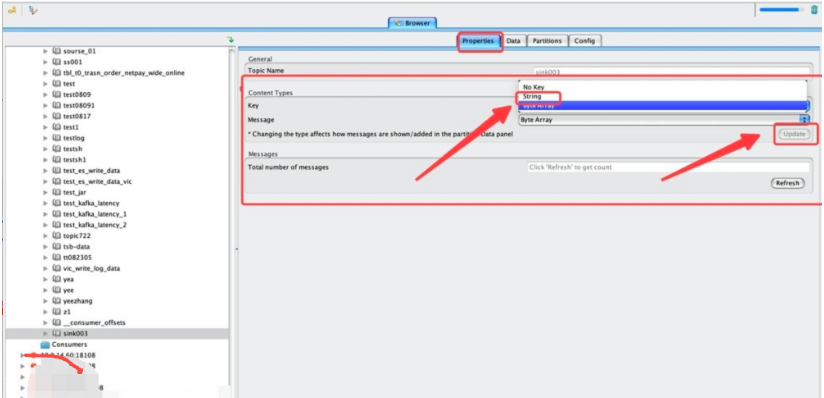Select the topic named exactly test
The width and height of the screenshot is (824, 398).
point(69,84)
